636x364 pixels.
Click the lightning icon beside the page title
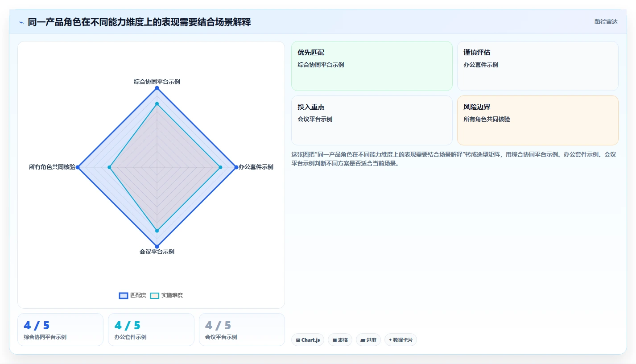point(21,22)
